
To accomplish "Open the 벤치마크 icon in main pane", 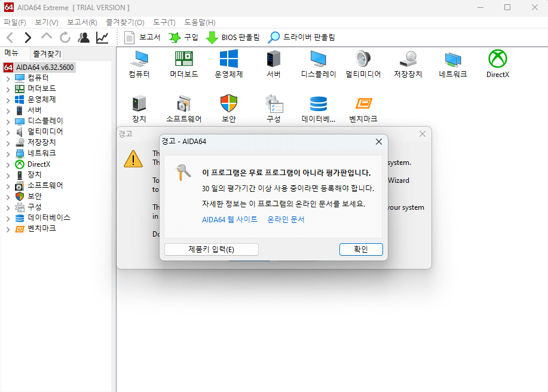I will click(363, 109).
